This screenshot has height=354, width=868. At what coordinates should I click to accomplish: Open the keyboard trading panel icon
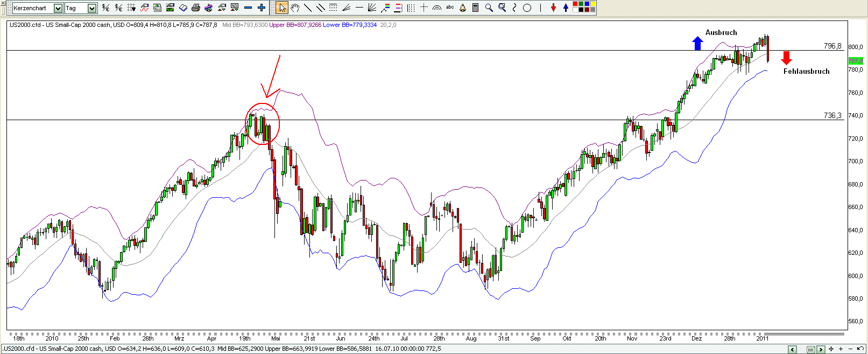tap(235, 8)
